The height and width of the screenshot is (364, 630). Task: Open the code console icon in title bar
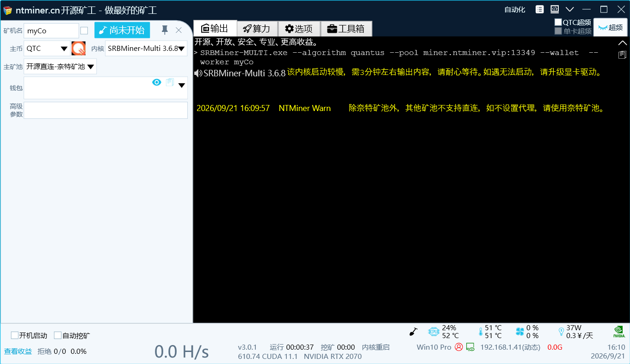pos(555,9)
